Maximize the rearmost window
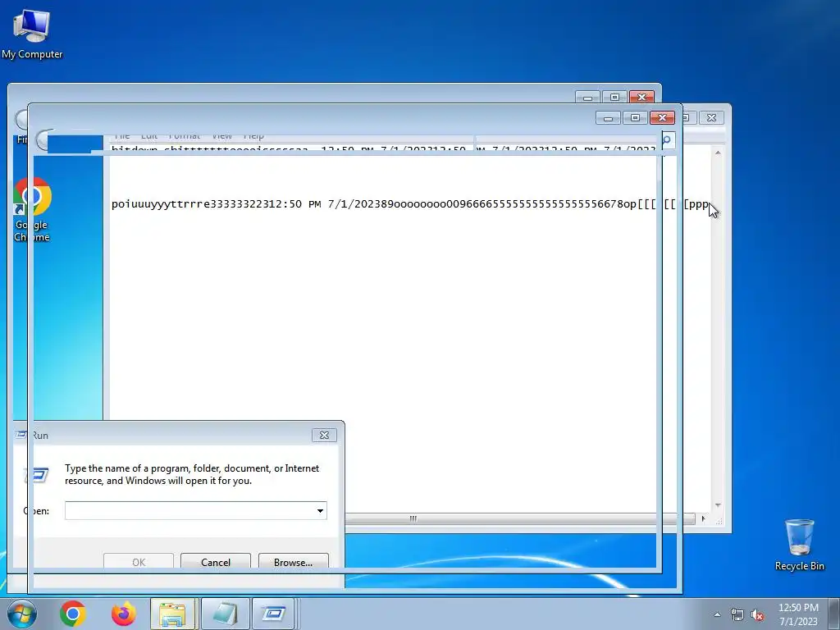Viewport: 840px width, 630px height. (x=614, y=97)
